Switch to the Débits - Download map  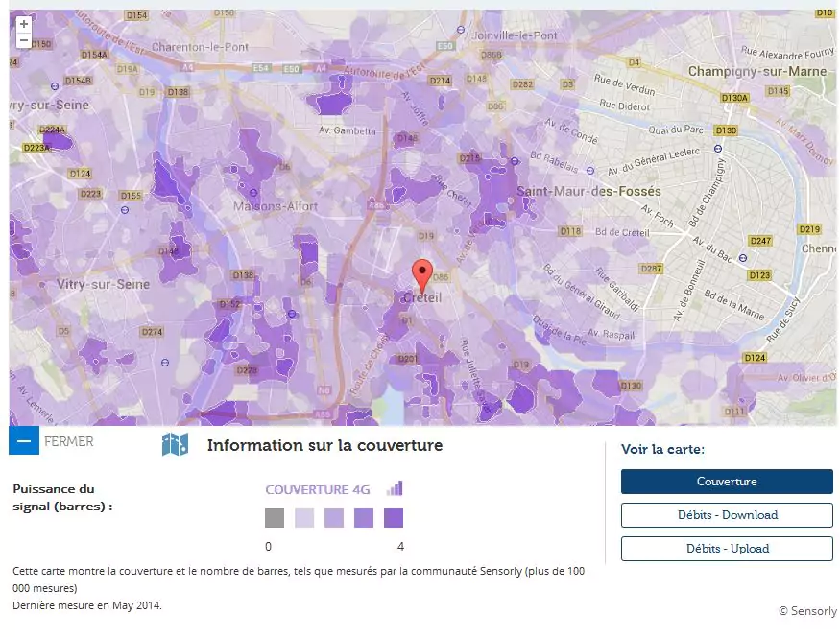click(727, 515)
